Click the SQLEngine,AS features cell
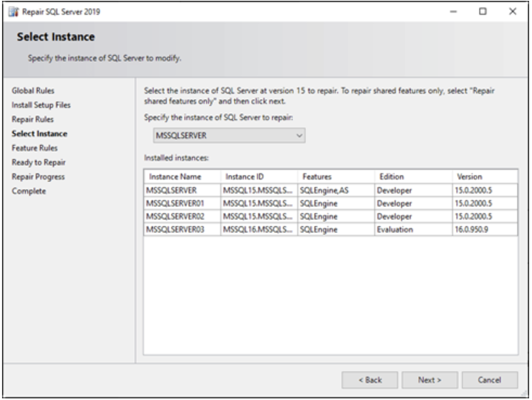 336,190
